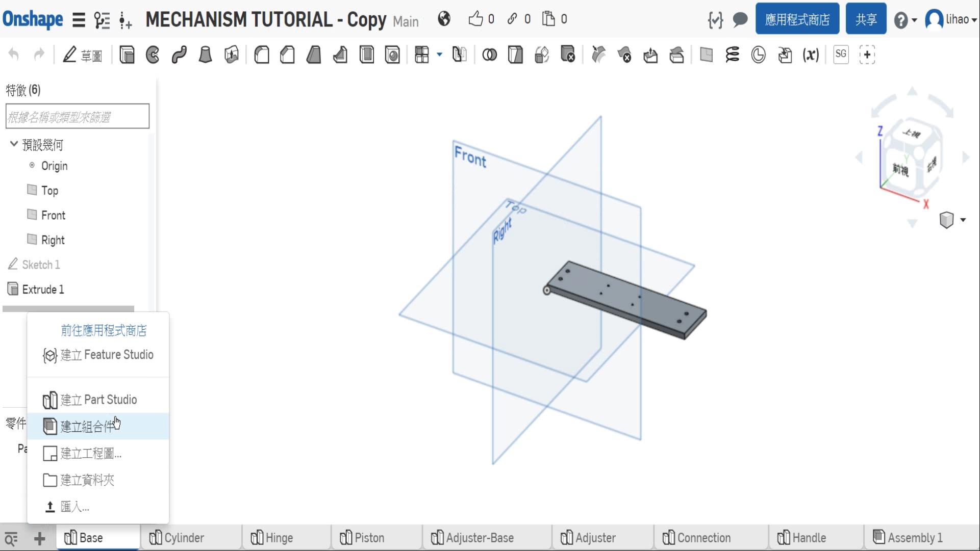
Task: Click the 共享 share button
Action: click(x=866, y=19)
